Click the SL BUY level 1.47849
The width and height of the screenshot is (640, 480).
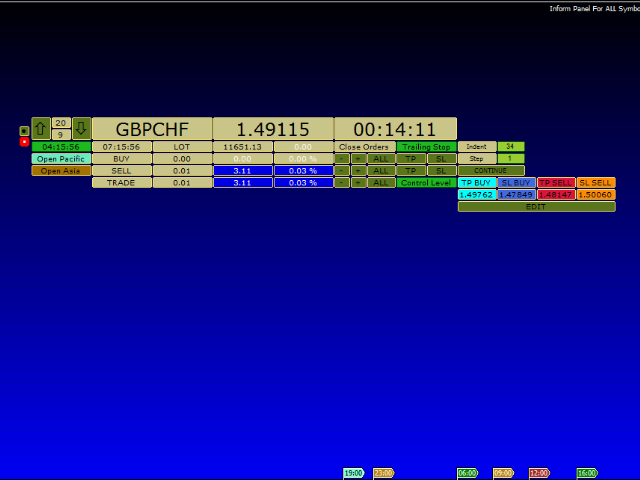click(516, 195)
